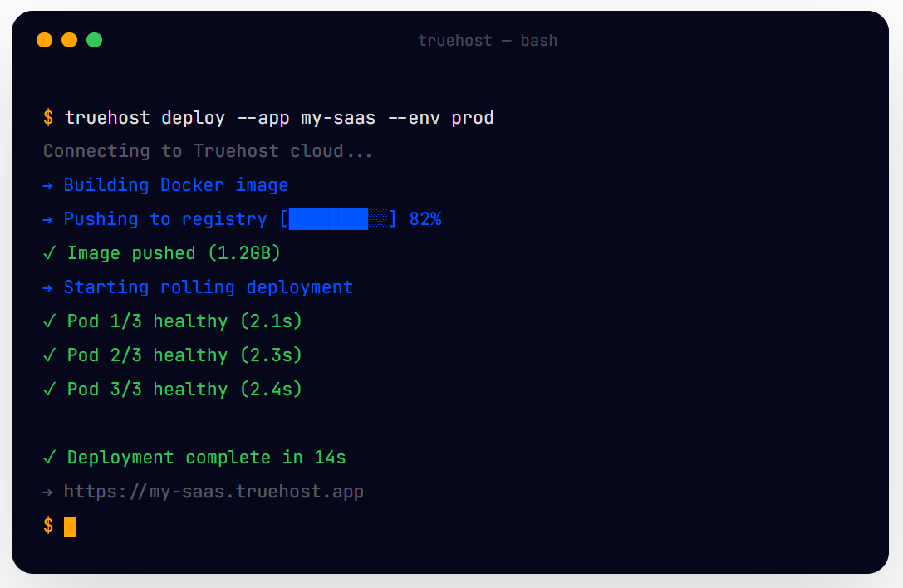Click the checkmark beside Pod 1/3 healthy

pos(50,321)
